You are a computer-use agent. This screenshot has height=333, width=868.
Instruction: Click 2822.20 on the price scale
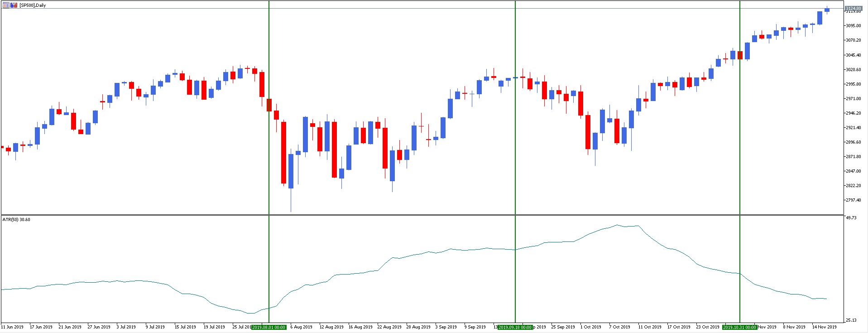pos(854,186)
